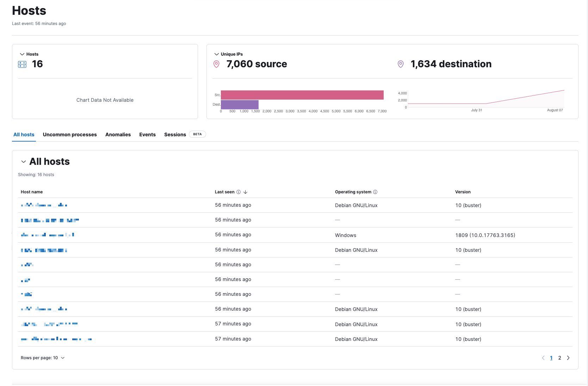
Task: Click the info icon beside Last seen column
Action: (239, 192)
